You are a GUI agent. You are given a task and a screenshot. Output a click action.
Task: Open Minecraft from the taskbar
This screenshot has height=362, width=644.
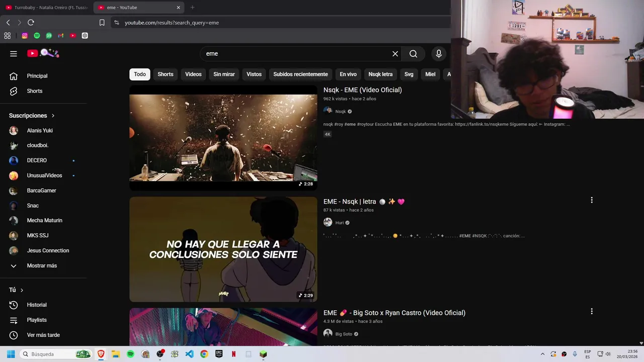coord(263,354)
